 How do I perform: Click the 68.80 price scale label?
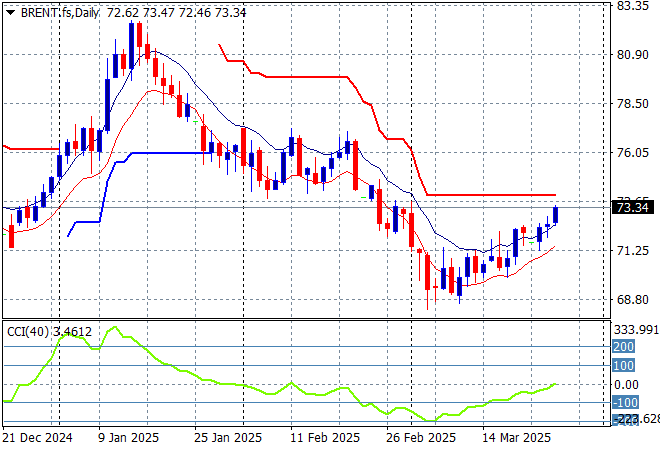click(632, 300)
